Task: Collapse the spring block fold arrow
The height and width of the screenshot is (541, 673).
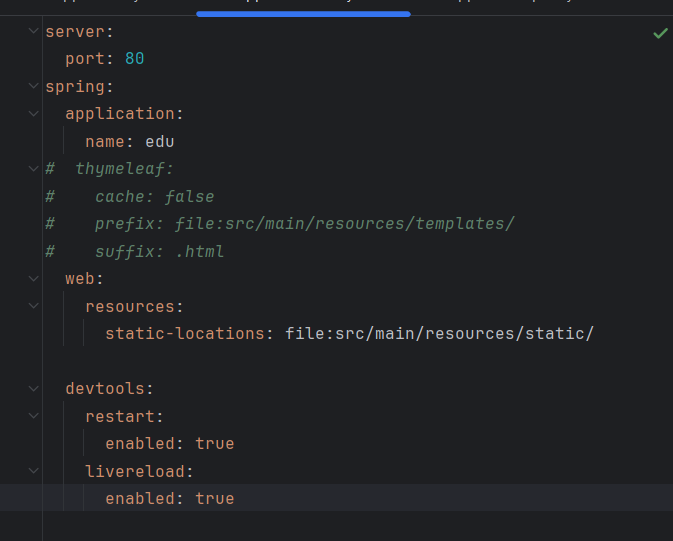Action: pyautogui.click(x=35, y=87)
